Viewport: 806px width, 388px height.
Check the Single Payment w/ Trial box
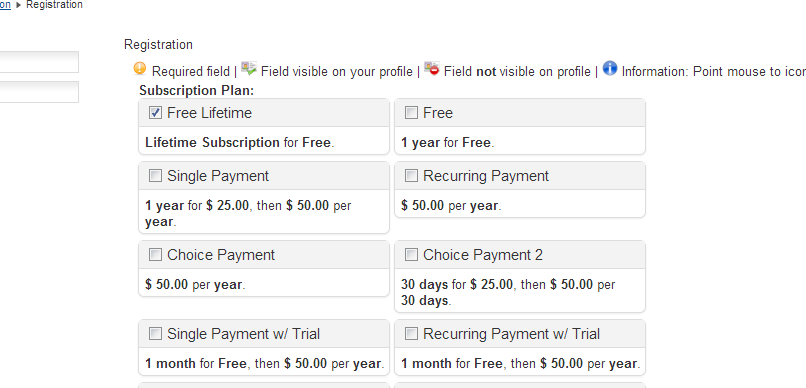point(155,334)
